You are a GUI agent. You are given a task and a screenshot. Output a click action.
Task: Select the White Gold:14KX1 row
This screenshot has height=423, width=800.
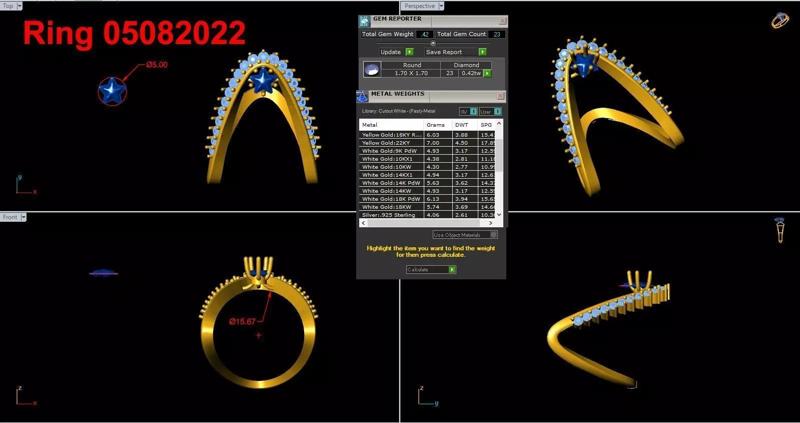coord(427,175)
